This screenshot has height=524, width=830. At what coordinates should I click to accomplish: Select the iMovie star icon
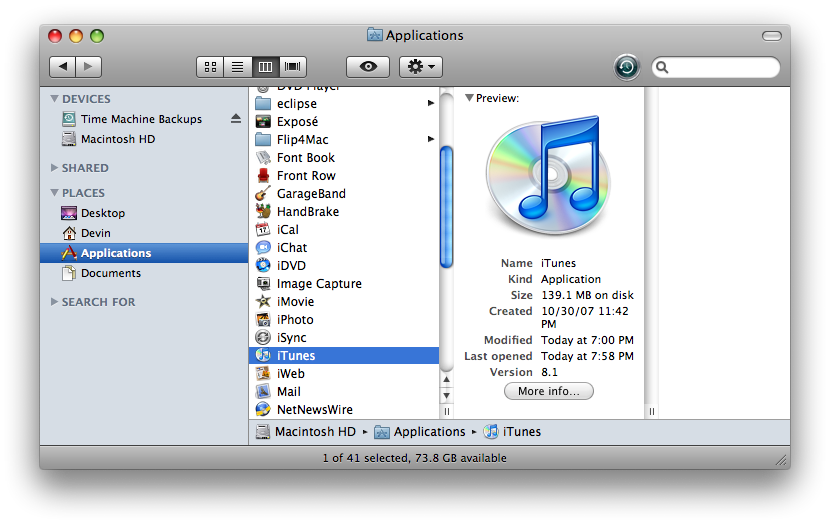(x=263, y=301)
